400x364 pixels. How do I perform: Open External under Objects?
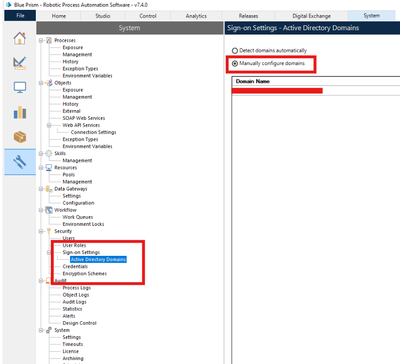(x=71, y=111)
